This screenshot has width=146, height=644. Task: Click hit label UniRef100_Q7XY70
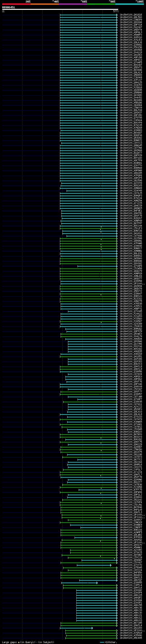click(131, 565)
